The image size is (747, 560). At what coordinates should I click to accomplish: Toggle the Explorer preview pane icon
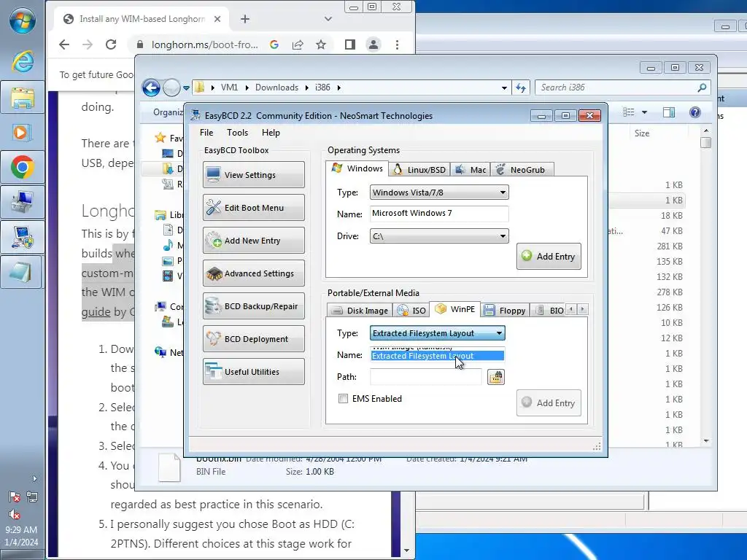coord(669,112)
